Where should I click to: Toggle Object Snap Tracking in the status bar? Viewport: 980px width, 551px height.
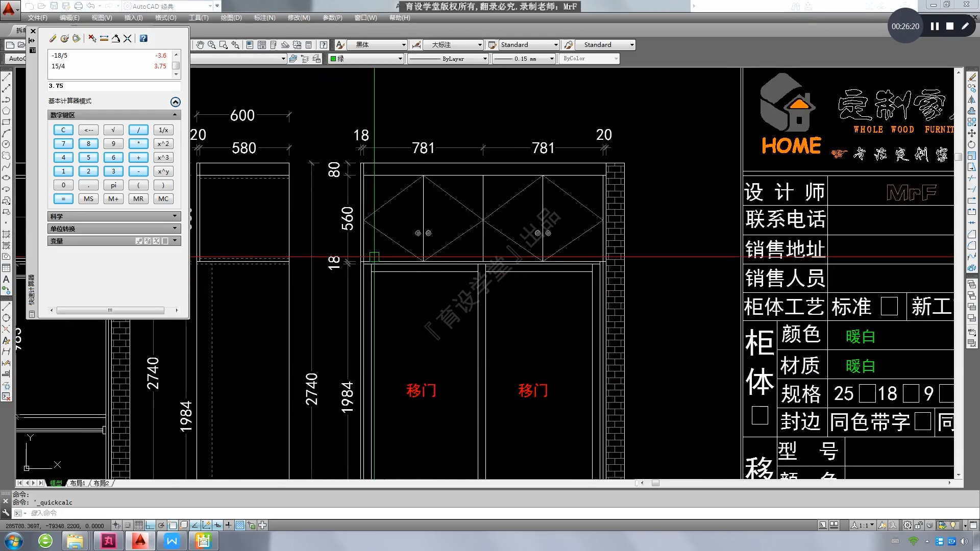pyautogui.click(x=195, y=525)
